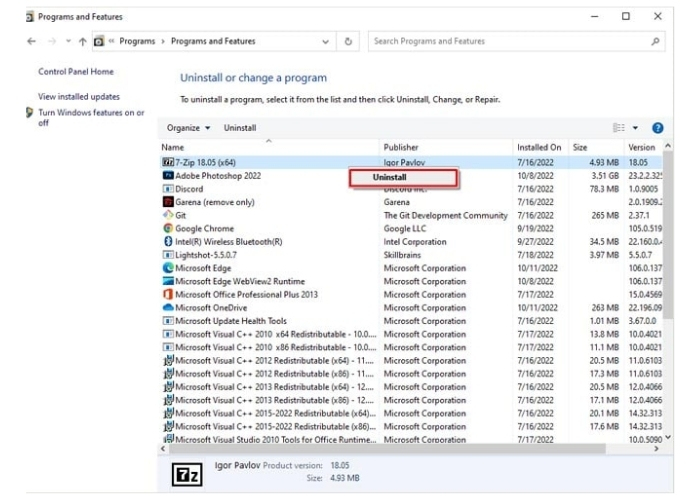Sort by the Installed On column header
700x500 pixels.
click(540, 147)
